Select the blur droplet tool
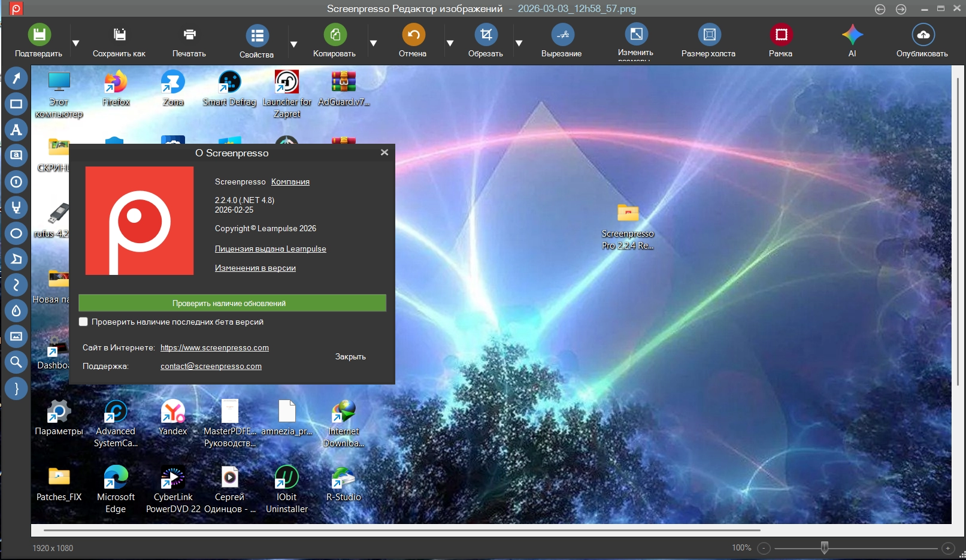966x560 pixels. coord(16,310)
